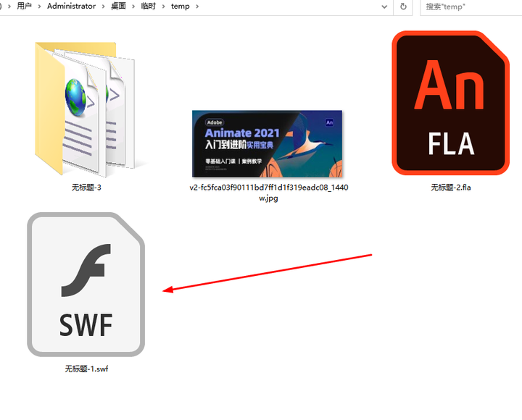Expand the chevron after 临时 in the path
Image resolution: width=522 pixels, height=420 pixels.
163,7
